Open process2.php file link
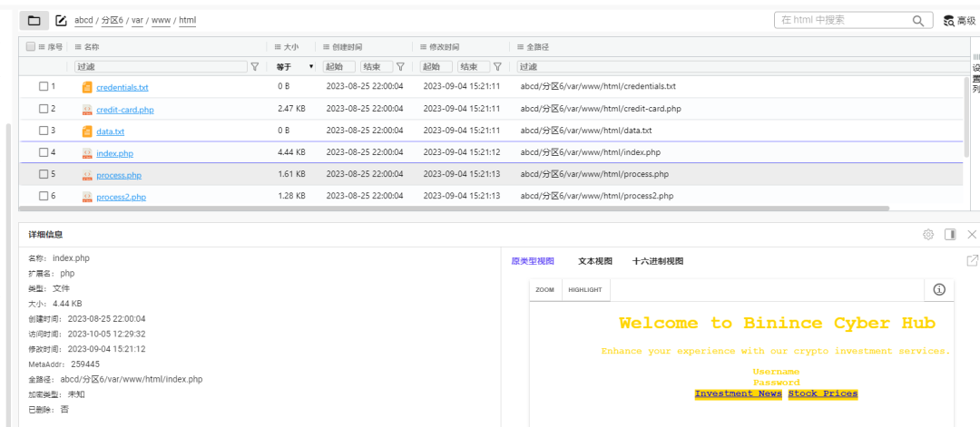The image size is (980, 427). pyautogui.click(x=122, y=198)
